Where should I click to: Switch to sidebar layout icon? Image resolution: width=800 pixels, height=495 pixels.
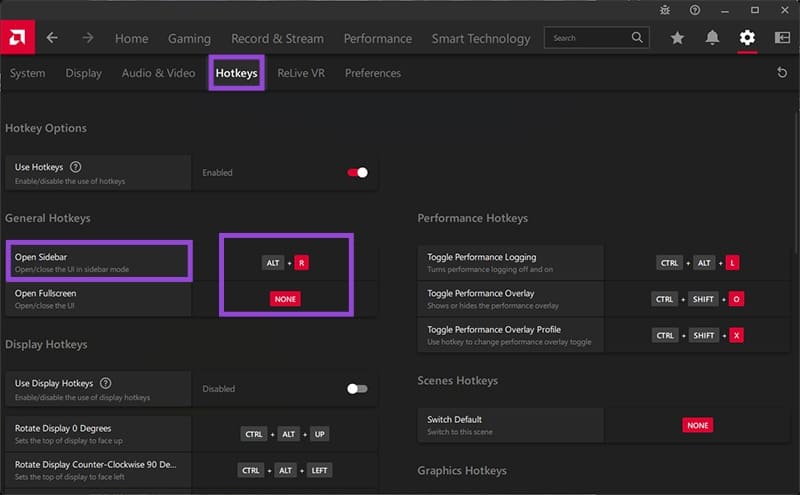tap(782, 38)
